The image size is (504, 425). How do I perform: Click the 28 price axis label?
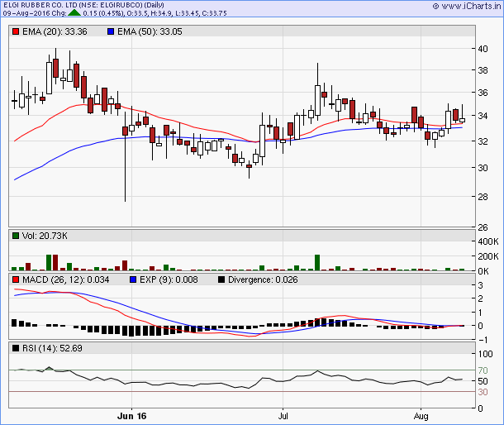point(483,197)
